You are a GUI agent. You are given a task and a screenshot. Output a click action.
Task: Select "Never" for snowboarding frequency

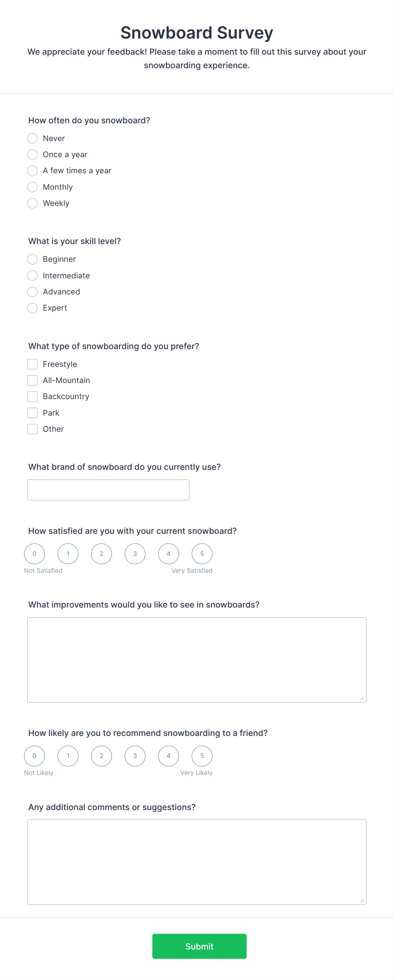pyautogui.click(x=32, y=138)
